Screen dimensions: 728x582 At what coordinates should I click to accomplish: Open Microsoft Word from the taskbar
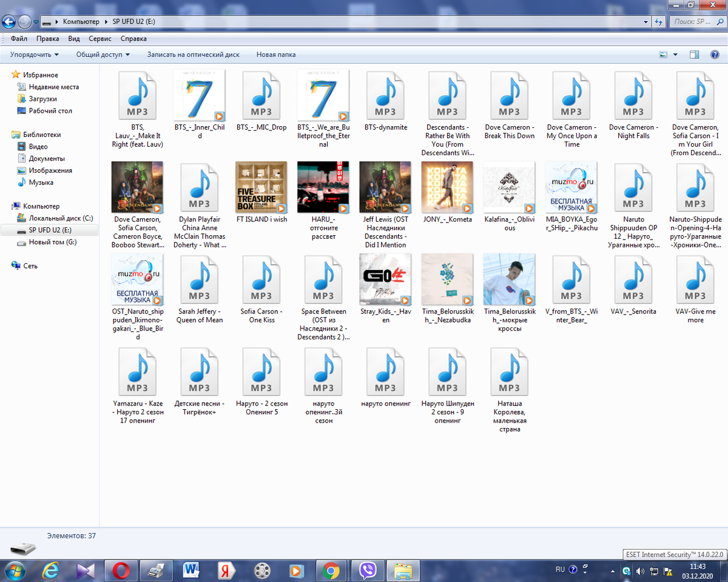(x=192, y=570)
